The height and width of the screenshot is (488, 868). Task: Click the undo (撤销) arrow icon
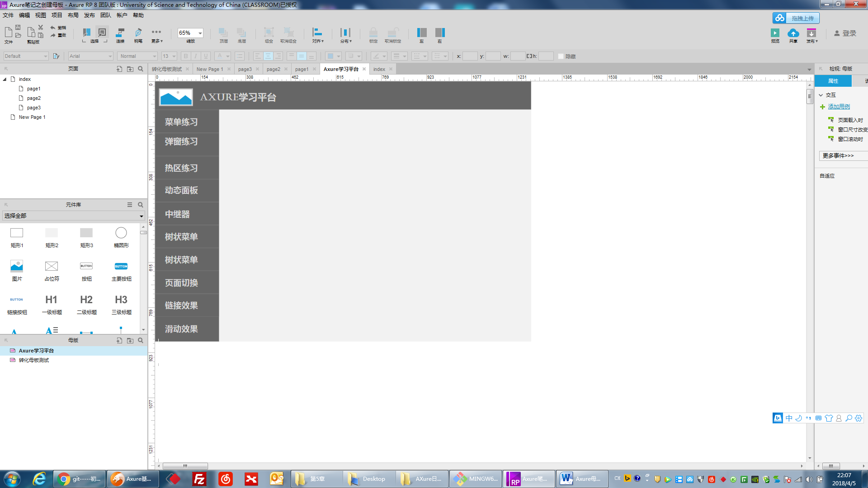[x=53, y=28]
